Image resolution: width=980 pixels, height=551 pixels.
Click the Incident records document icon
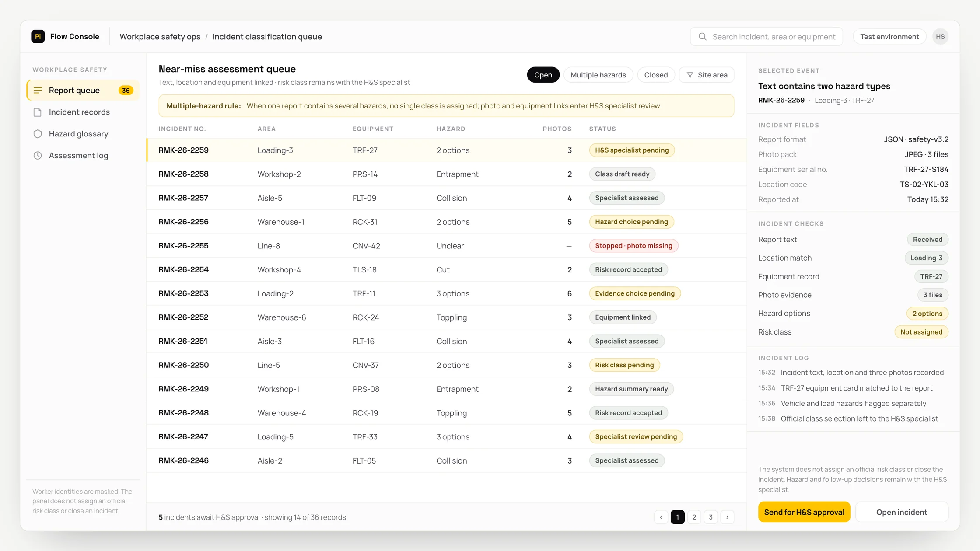click(x=38, y=112)
